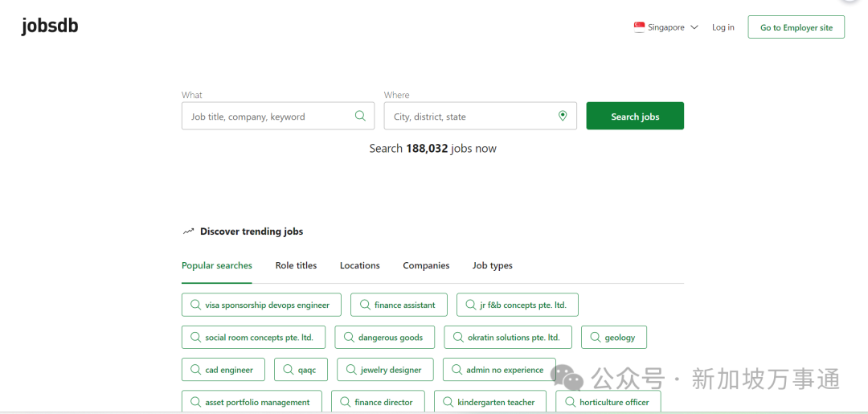Select admin no experience search chip
This screenshot has height=414, width=868.
tap(499, 370)
